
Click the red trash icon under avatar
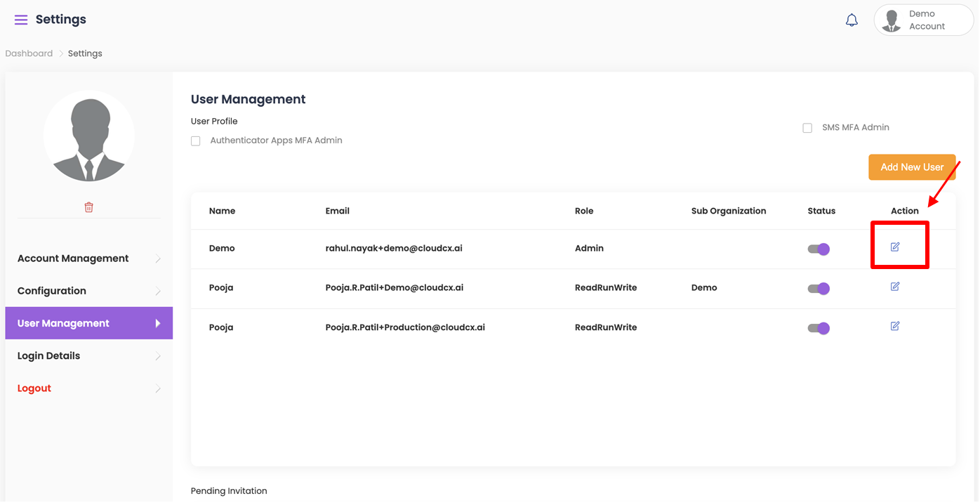tap(88, 207)
